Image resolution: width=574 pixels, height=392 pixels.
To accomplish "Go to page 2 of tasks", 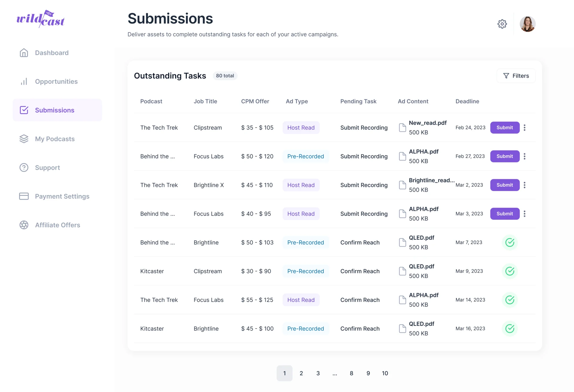I will [301, 373].
